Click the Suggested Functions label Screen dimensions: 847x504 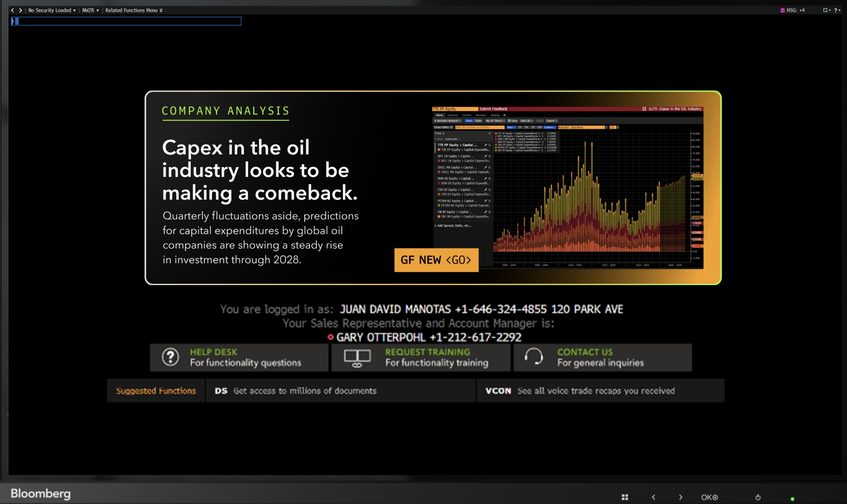click(x=156, y=391)
